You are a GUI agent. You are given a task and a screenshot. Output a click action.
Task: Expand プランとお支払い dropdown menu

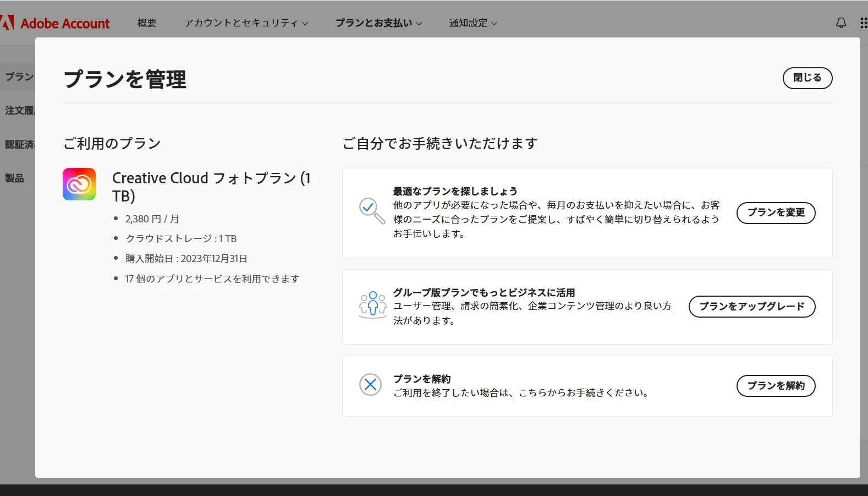[378, 23]
